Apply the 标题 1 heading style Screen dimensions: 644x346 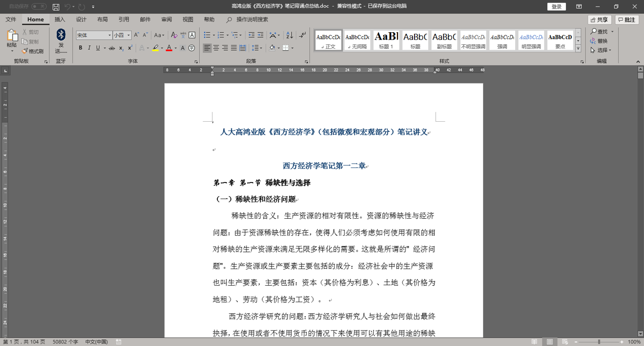pos(386,40)
